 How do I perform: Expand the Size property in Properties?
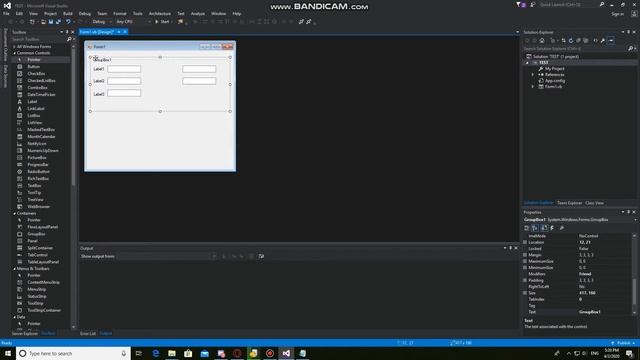pyautogui.click(x=525, y=293)
